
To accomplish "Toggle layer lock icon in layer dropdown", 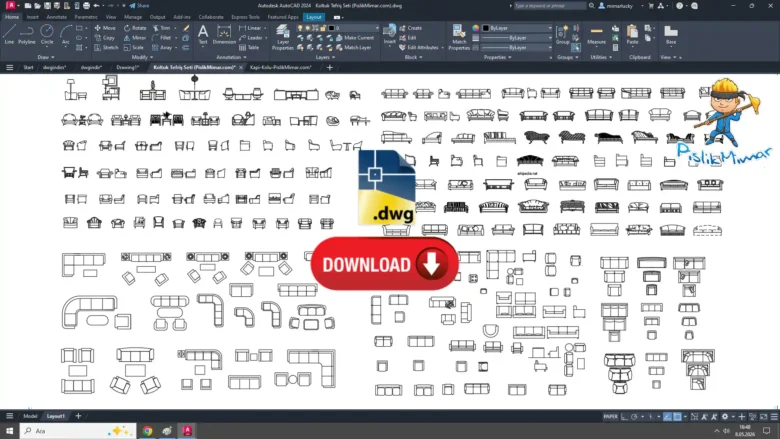I will coord(322,28).
